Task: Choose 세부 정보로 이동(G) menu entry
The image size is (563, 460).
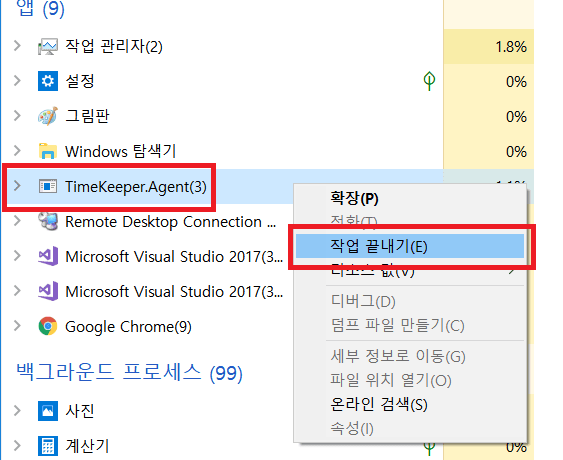Action: tap(410, 356)
